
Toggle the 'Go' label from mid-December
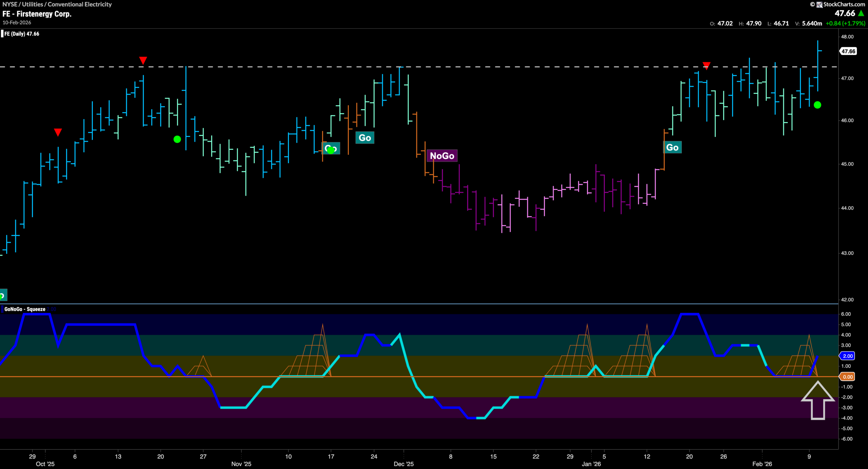click(365, 138)
